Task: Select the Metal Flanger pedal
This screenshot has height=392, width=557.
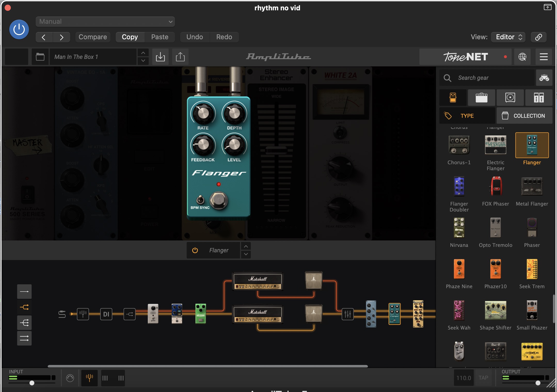Action: point(532,186)
